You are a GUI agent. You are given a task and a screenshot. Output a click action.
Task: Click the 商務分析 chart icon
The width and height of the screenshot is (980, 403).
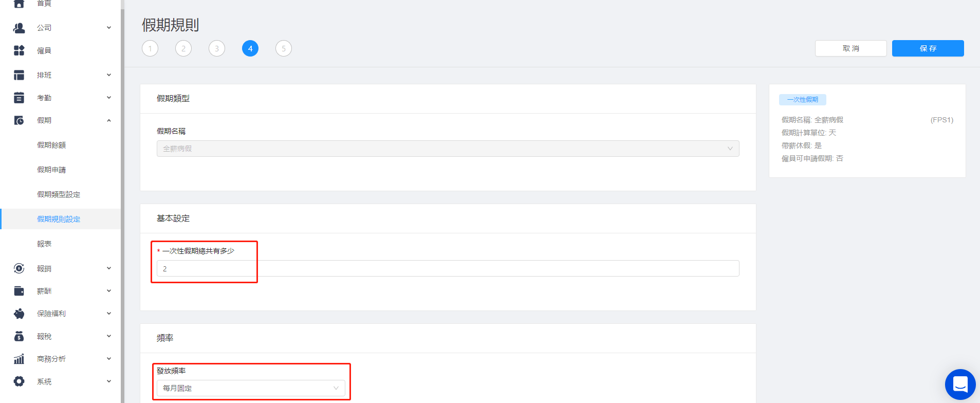(19, 359)
